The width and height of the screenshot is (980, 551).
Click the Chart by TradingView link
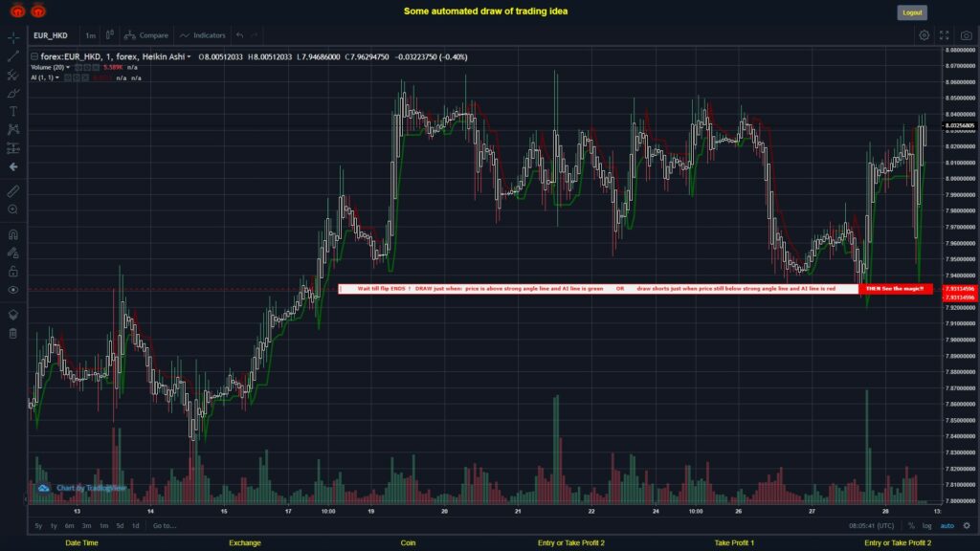click(91, 488)
